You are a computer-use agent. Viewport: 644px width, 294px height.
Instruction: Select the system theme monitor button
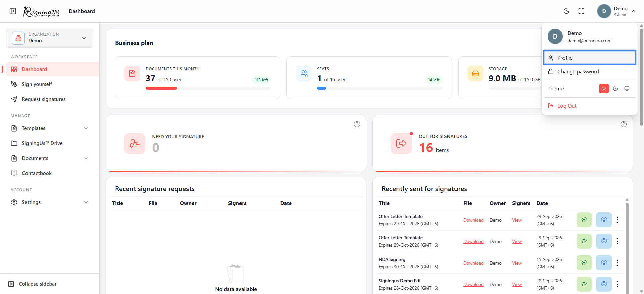[627, 89]
